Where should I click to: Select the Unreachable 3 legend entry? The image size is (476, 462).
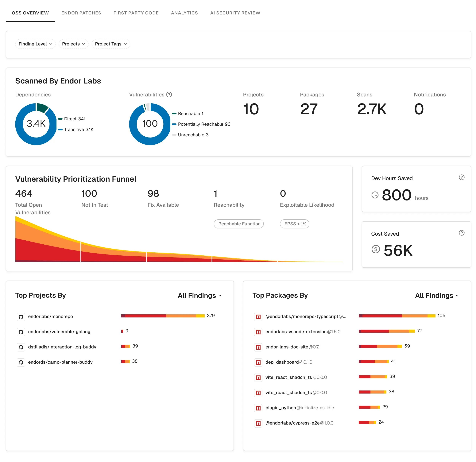(x=190, y=135)
